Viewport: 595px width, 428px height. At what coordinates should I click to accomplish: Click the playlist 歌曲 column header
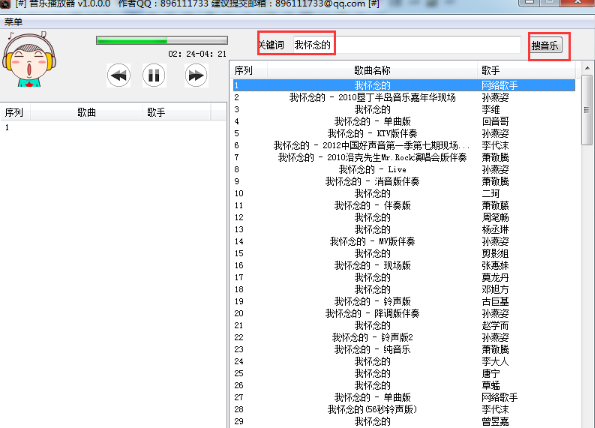pos(87,112)
